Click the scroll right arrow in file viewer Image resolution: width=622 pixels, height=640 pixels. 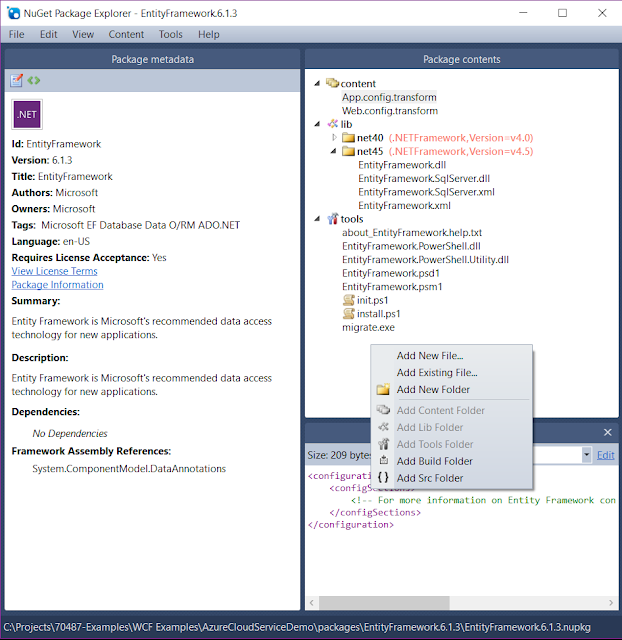[611, 602]
